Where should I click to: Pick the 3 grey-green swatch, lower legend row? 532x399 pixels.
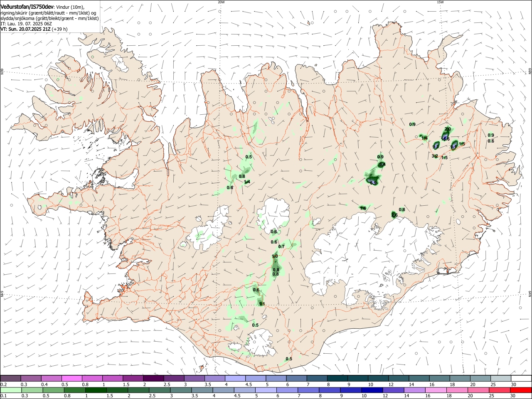click(181, 390)
